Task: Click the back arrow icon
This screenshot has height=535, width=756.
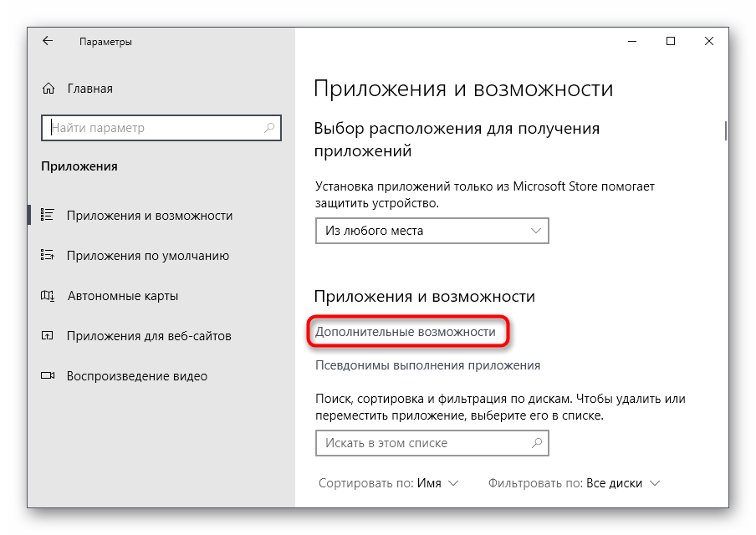Action: click(x=48, y=41)
